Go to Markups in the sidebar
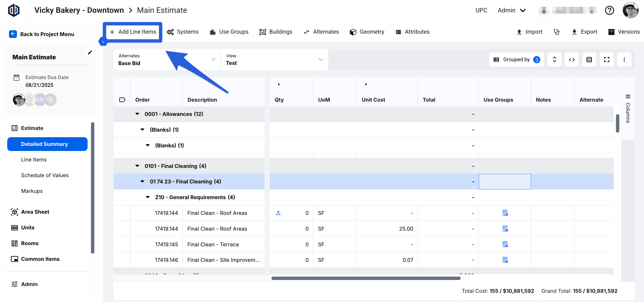Screen dimensions: 644x302 pyautogui.click(x=32, y=191)
